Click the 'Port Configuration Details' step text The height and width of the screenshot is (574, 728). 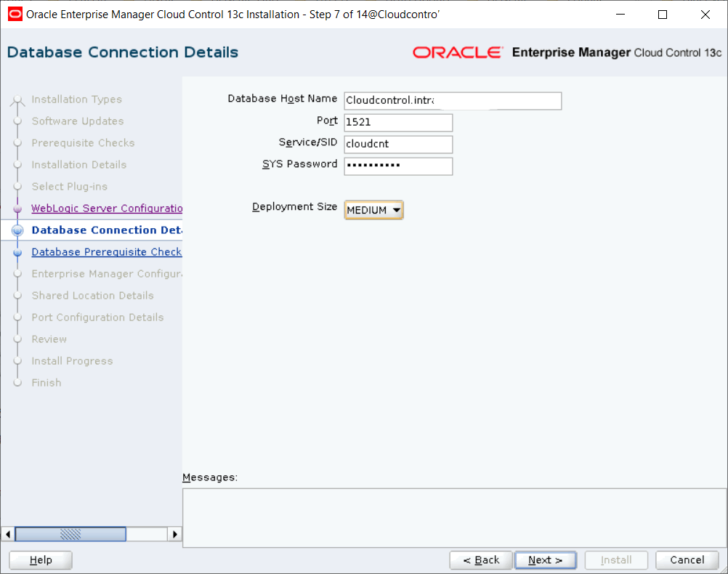97,318
